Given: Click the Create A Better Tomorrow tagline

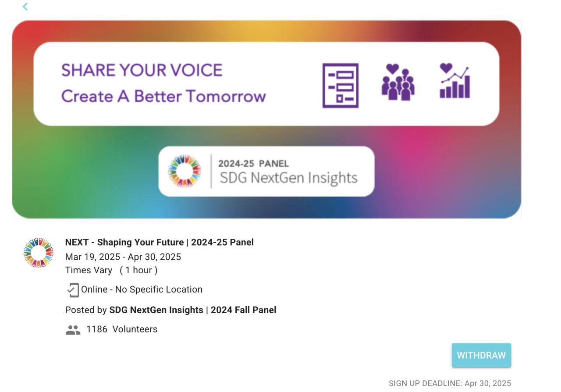Looking at the screenshot, I should pos(163,96).
